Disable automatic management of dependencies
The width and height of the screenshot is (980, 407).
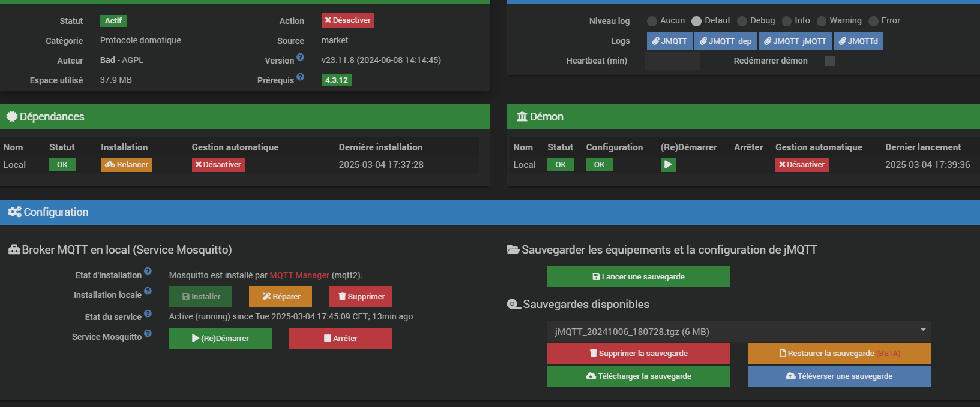pyautogui.click(x=218, y=165)
